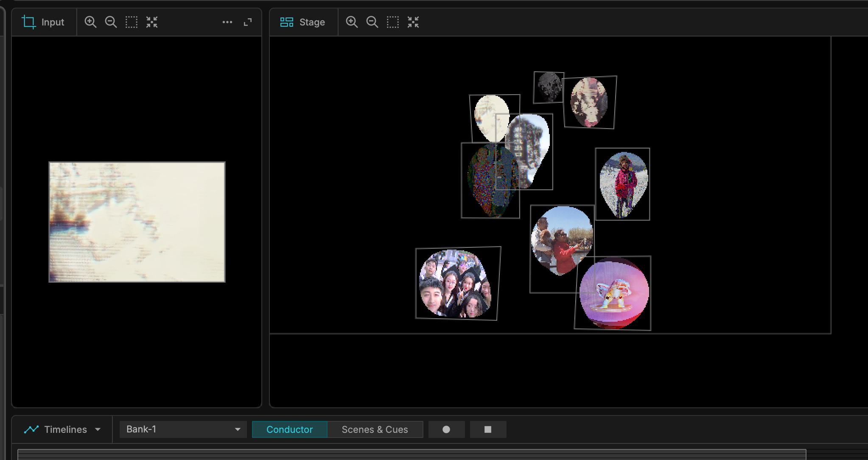868x460 pixels.
Task: Open the Bank-1 dropdown
Action: point(183,429)
